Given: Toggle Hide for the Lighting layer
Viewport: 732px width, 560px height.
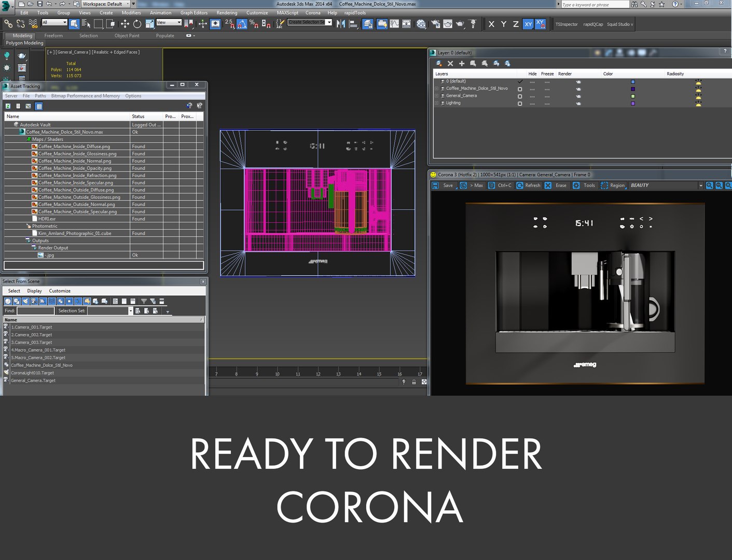Looking at the screenshot, I should tap(532, 104).
